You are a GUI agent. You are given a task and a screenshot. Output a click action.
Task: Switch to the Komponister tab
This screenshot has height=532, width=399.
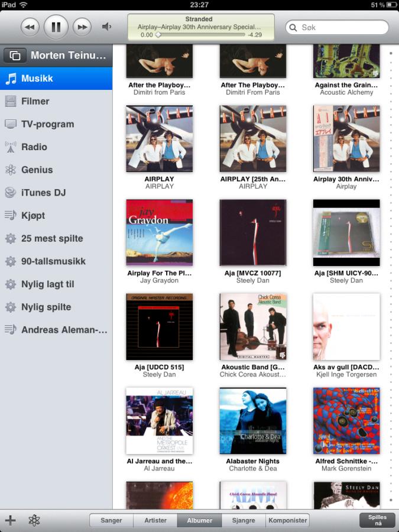tap(287, 520)
